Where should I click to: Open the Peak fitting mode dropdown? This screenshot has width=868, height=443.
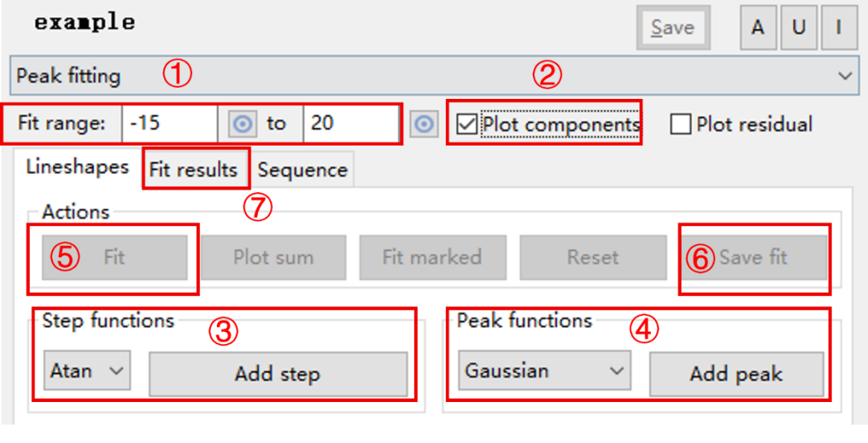tap(434, 76)
